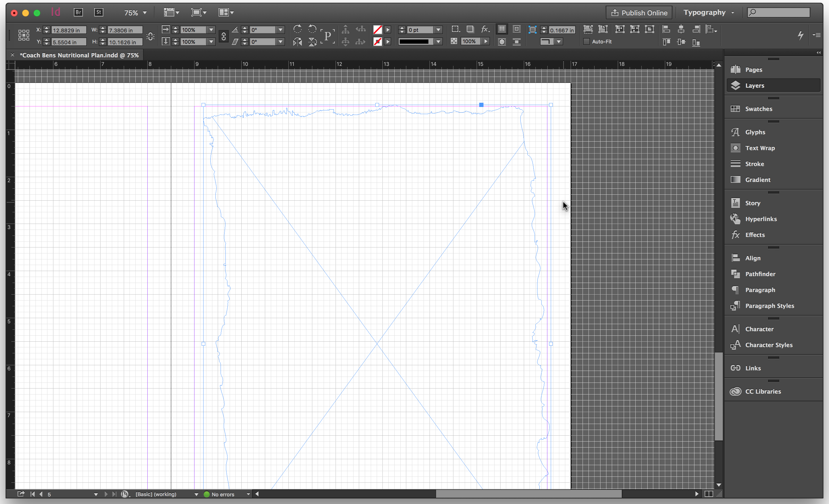Viewport: 829px width, 504px height.
Task: Open the corner options dropdown
Action: pyautogui.click(x=559, y=42)
